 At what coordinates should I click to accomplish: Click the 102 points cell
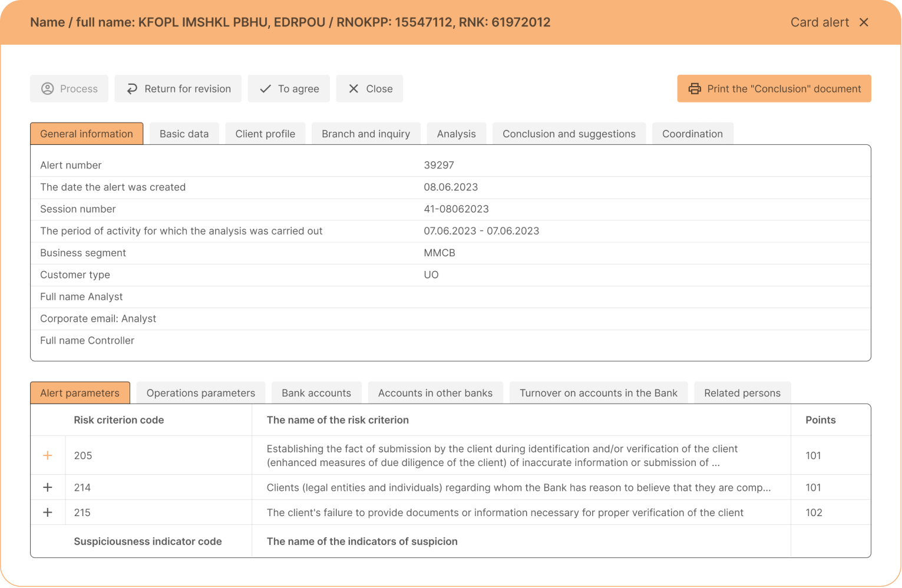(x=814, y=513)
